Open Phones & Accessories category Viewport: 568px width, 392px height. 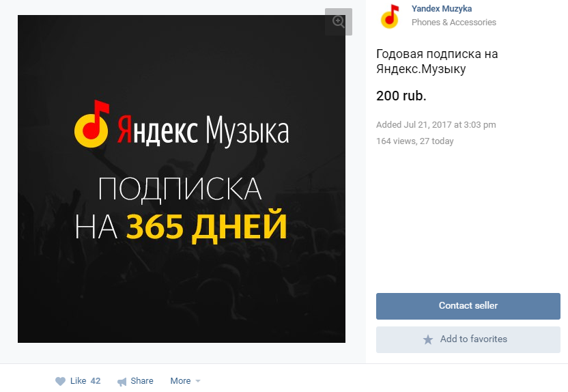(454, 23)
